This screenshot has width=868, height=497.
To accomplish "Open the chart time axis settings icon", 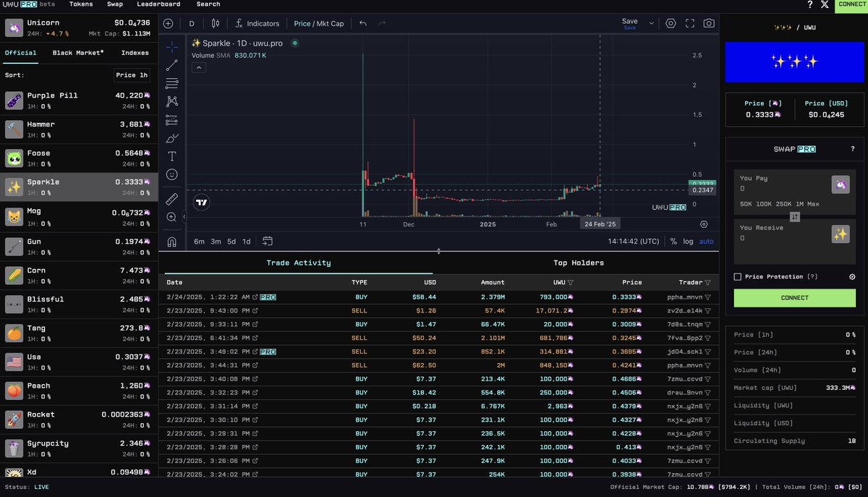I will [704, 224].
